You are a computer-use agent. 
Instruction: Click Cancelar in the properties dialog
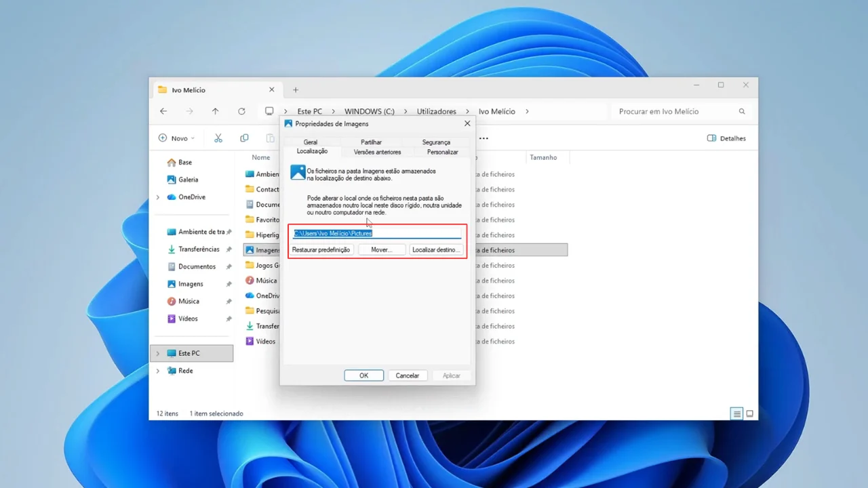pos(408,375)
